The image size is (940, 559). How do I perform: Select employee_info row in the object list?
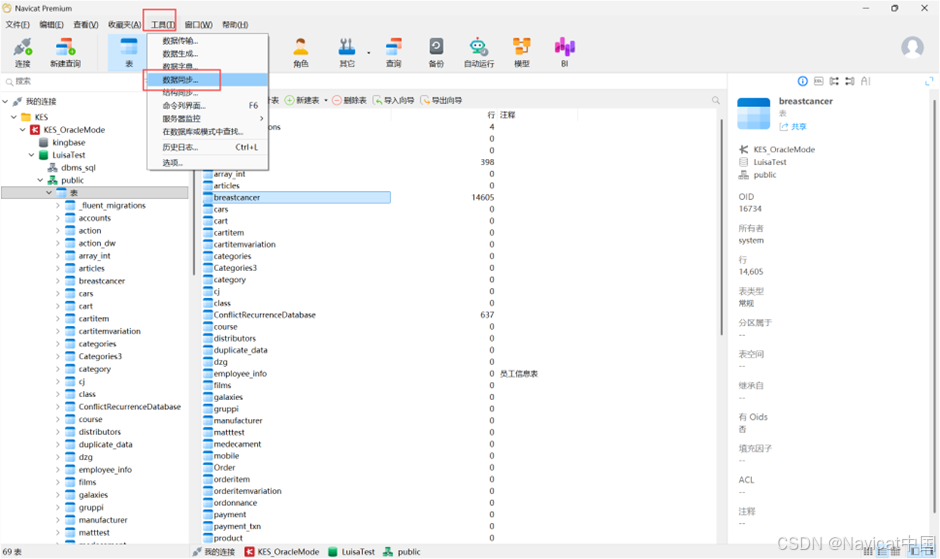(x=240, y=374)
